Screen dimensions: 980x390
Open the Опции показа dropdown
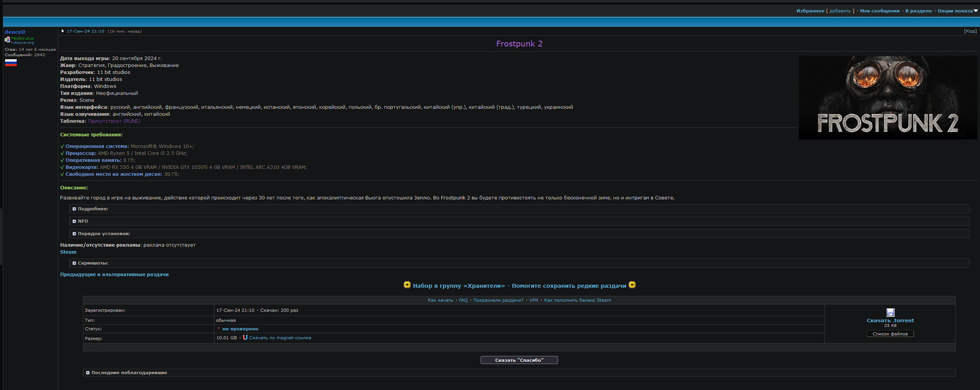(958, 11)
